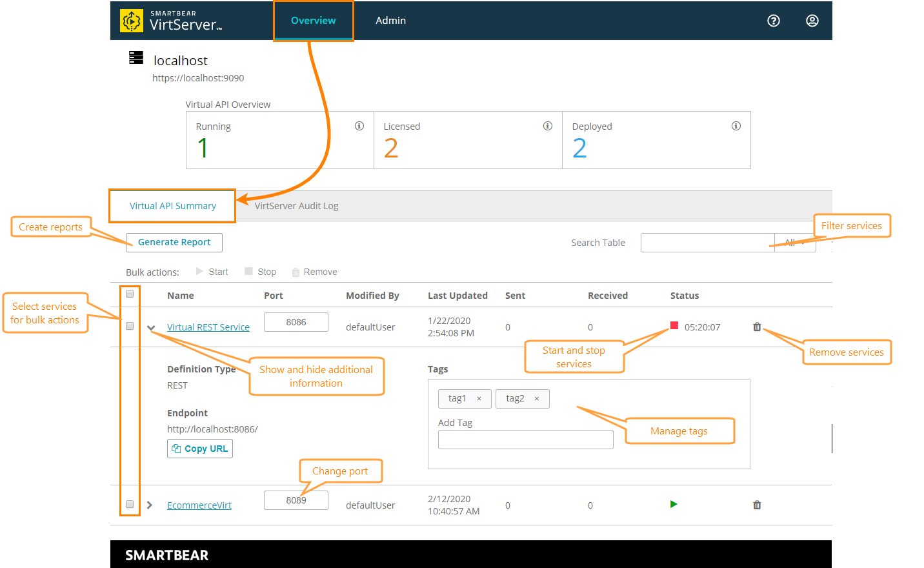
Task: Start EcommerceVirt with green play icon
Action: (x=674, y=504)
